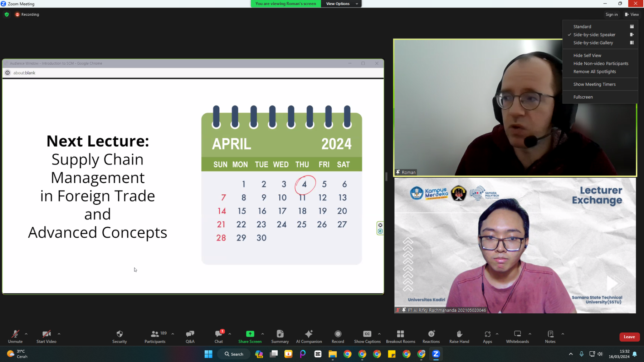
Task: Select Side-by-side: Speaker view
Action: pos(600,35)
